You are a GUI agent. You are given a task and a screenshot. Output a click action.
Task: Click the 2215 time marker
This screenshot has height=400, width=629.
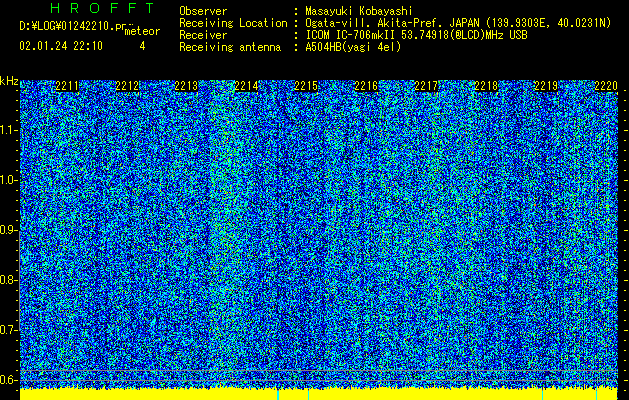[306, 86]
